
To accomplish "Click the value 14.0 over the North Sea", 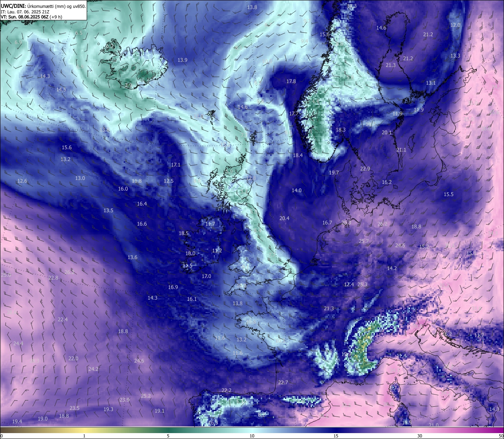I will pyautogui.click(x=296, y=191).
